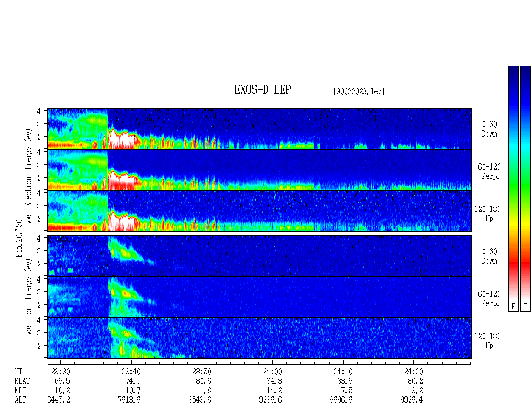Click the ion colour bar labelled I

(525, 183)
